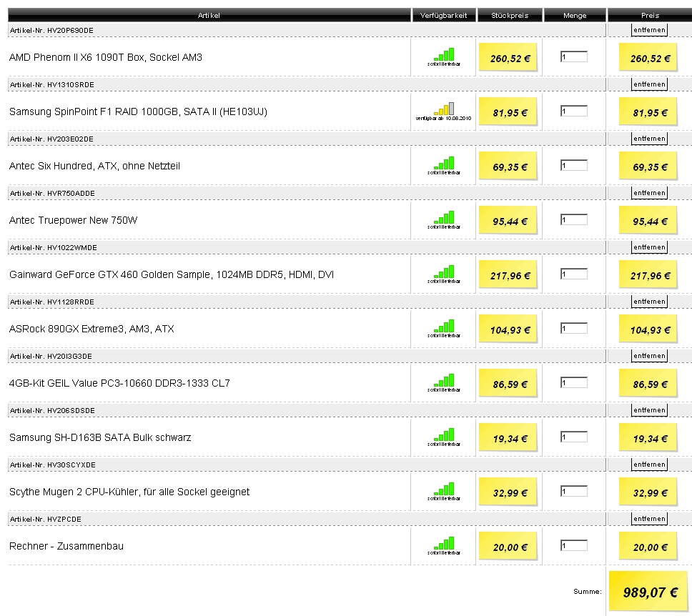Open Gainward GeForce GTX 460 Golden Sample product
This screenshot has width=692, height=616.
coord(172,274)
